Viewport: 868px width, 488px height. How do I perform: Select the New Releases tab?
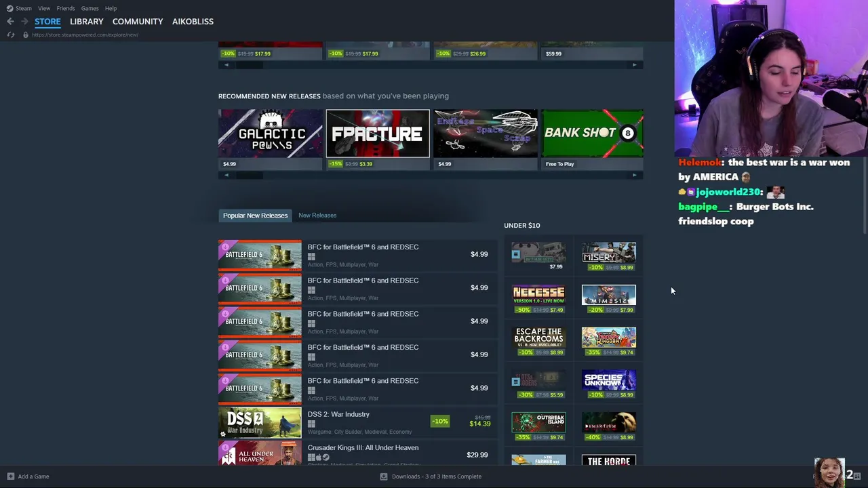pyautogui.click(x=317, y=216)
